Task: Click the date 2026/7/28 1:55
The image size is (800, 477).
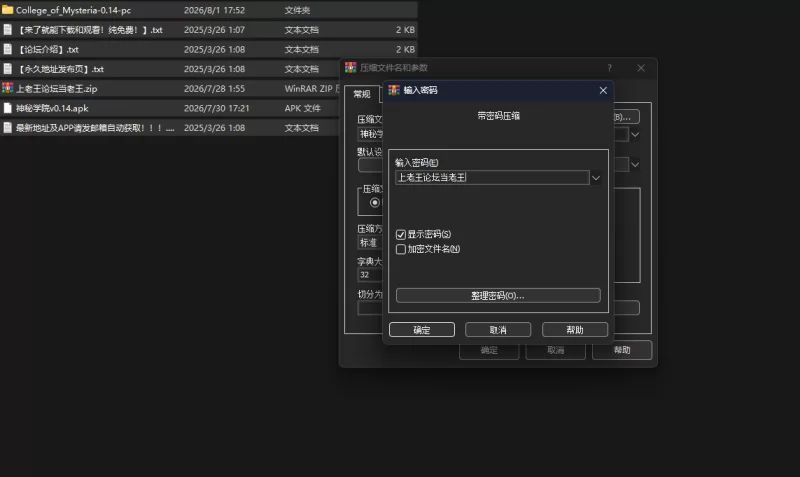Action: coord(214,89)
